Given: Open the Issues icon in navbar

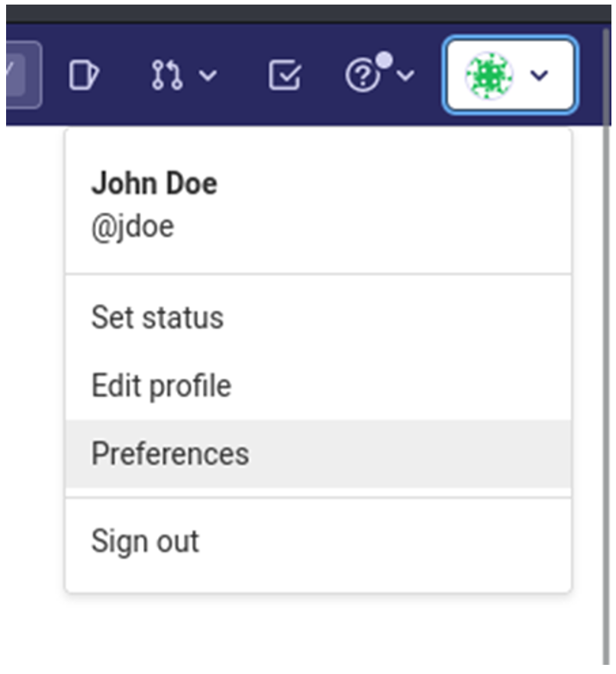Looking at the screenshot, I should [x=82, y=76].
